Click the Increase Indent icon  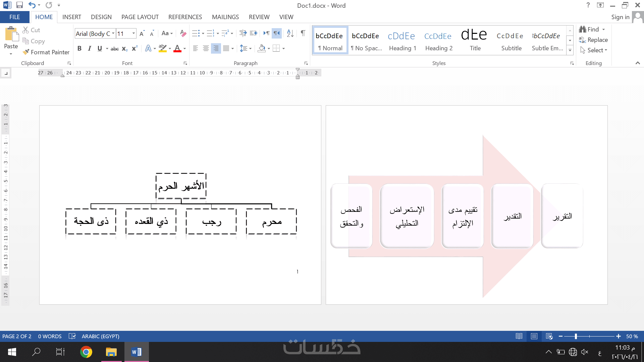click(254, 33)
